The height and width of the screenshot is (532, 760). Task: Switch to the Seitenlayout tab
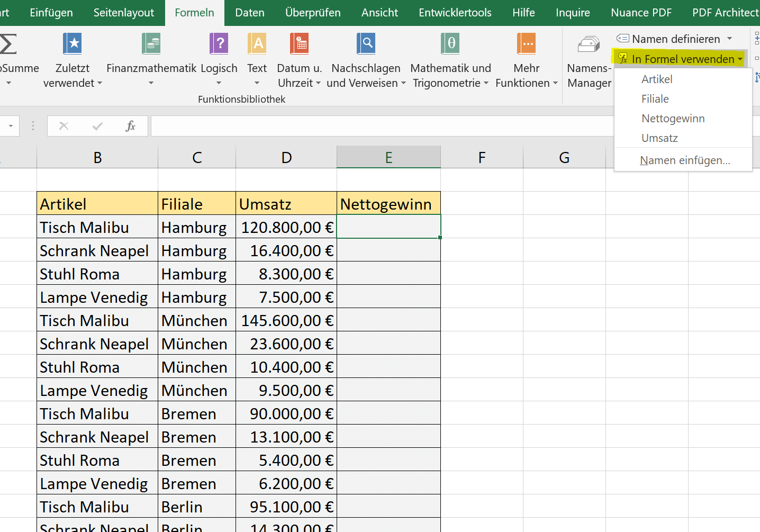(x=124, y=13)
